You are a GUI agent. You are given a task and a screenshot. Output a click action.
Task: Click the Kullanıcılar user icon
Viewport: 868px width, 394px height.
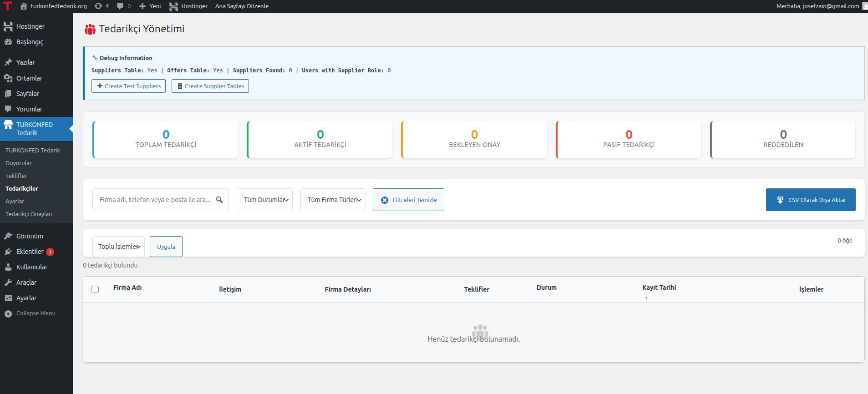pyautogui.click(x=8, y=267)
